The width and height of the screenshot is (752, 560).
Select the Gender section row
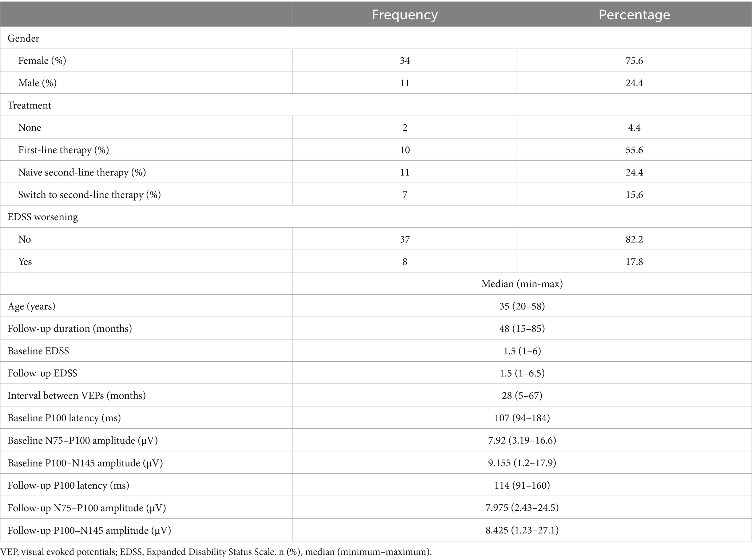coord(376,38)
